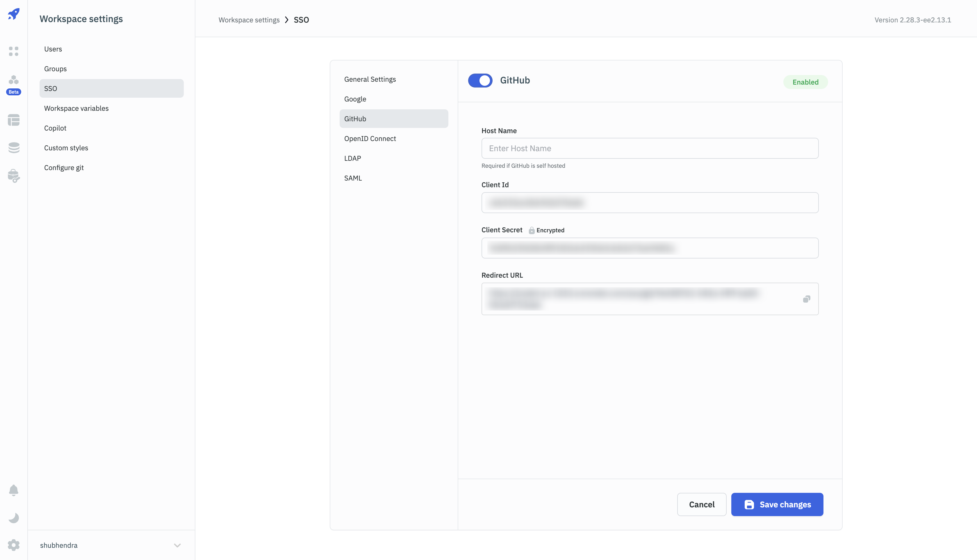Open the data sources stack icon

[x=13, y=148]
